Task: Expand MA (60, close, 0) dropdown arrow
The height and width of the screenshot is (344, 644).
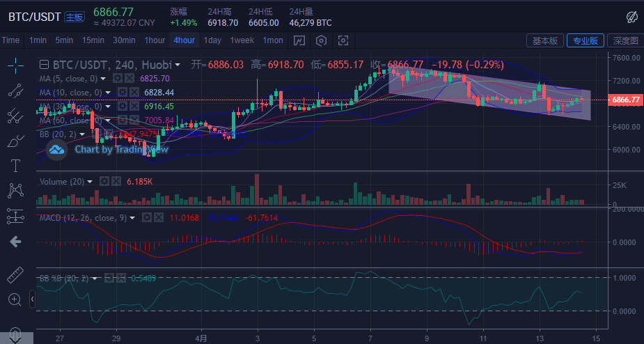Action: 108,120
